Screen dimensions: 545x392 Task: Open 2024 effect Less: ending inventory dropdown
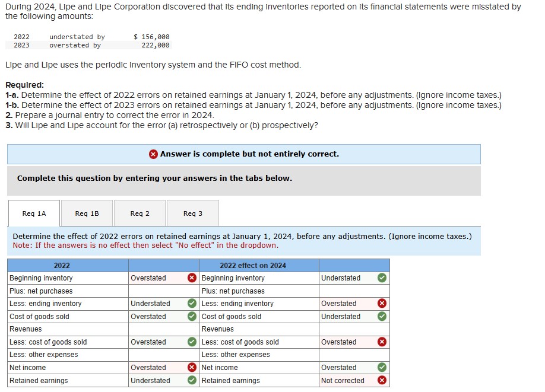click(x=354, y=304)
